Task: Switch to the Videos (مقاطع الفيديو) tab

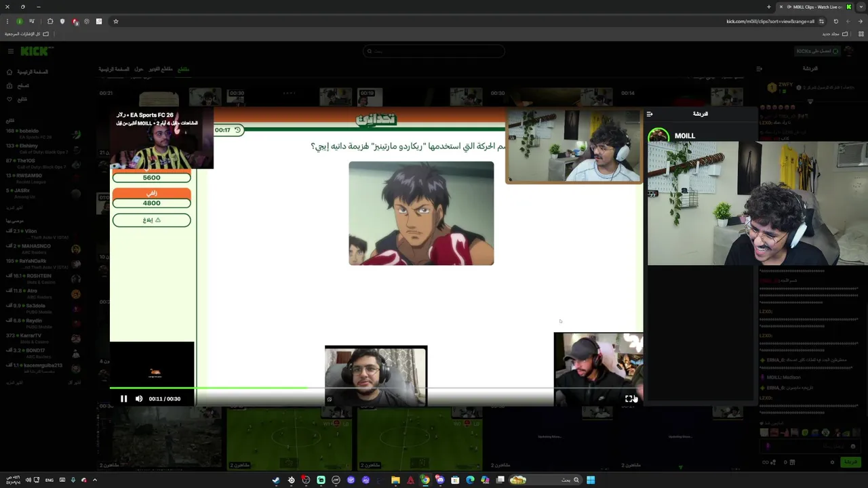Action: pos(161,69)
